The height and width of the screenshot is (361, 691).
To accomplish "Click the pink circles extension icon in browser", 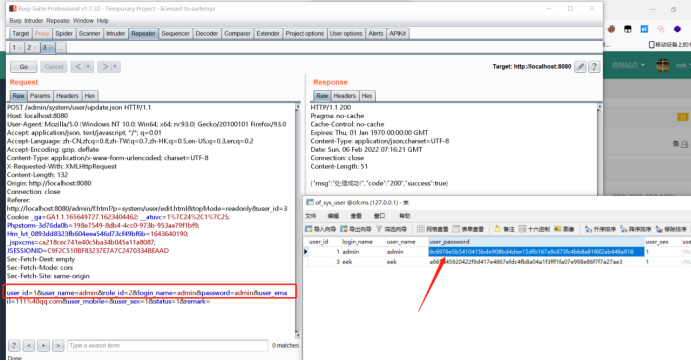I will 660,29.
